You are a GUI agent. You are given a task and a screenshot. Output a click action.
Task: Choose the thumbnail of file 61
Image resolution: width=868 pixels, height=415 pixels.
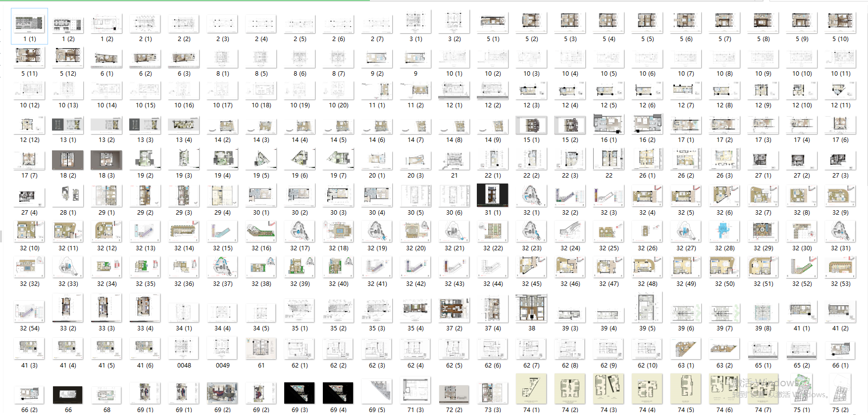pyautogui.click(x=261, y=348)
